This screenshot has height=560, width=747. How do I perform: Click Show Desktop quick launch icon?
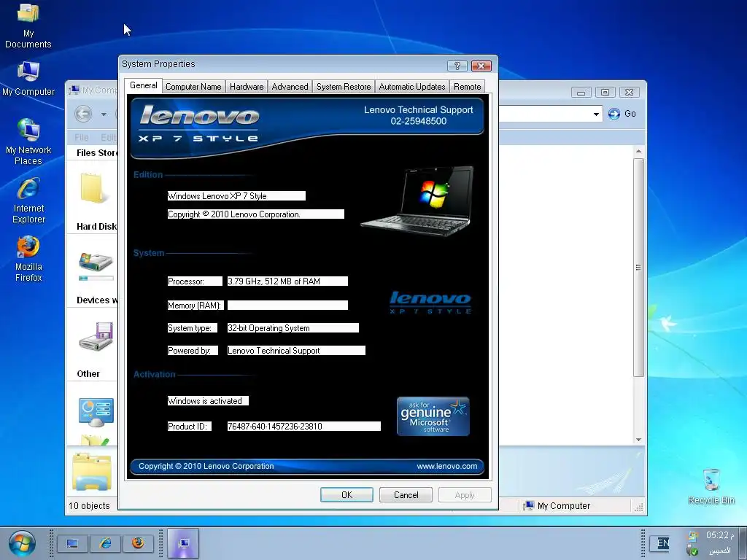click(72, 542)
